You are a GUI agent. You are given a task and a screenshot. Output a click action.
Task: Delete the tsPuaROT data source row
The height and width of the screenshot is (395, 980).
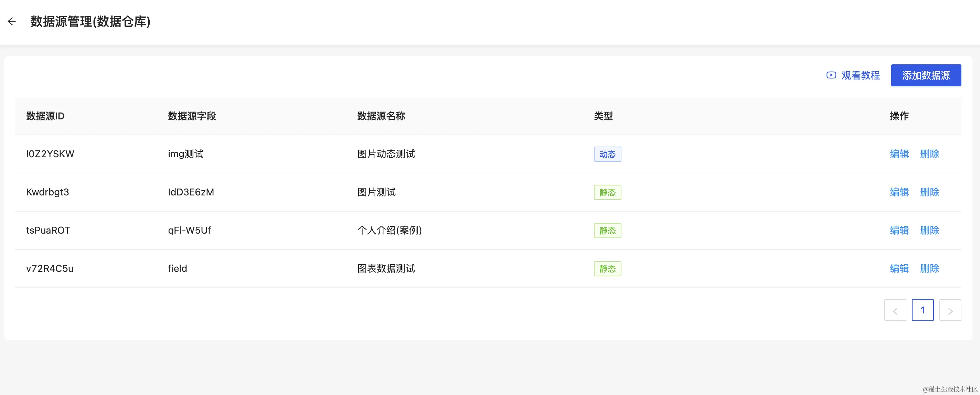[x=929, y=230]
